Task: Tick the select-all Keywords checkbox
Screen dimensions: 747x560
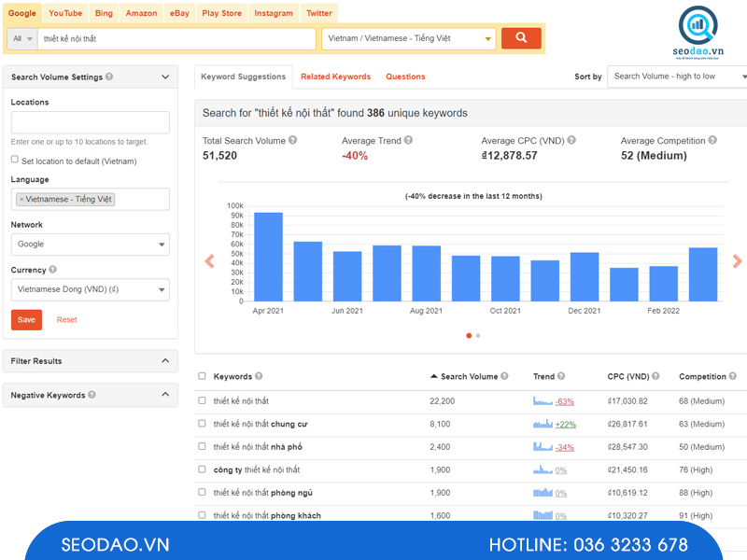Action: pyautogui.click(x=202, y=377)
